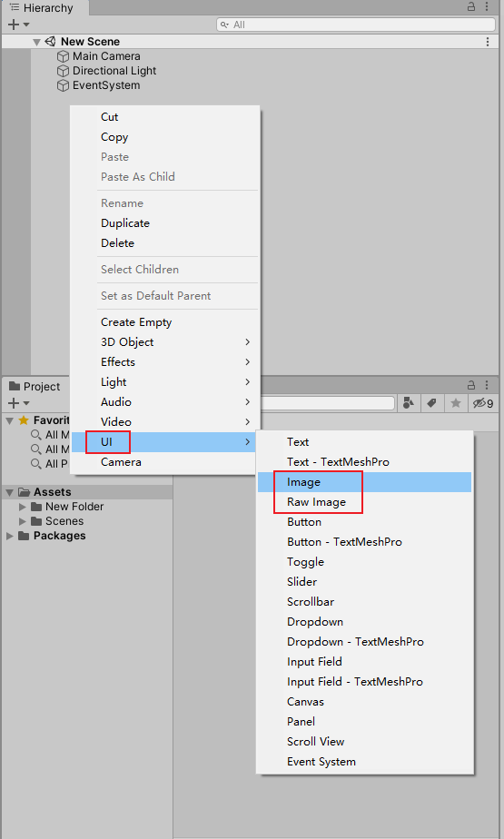Create a UI Text element
The image size is (504, 839).
coord(364,442)
